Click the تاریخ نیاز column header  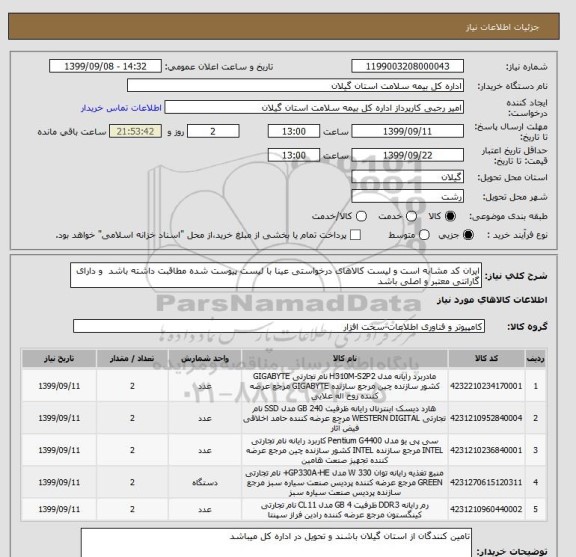pyautogui.click(x=59, y=359)
